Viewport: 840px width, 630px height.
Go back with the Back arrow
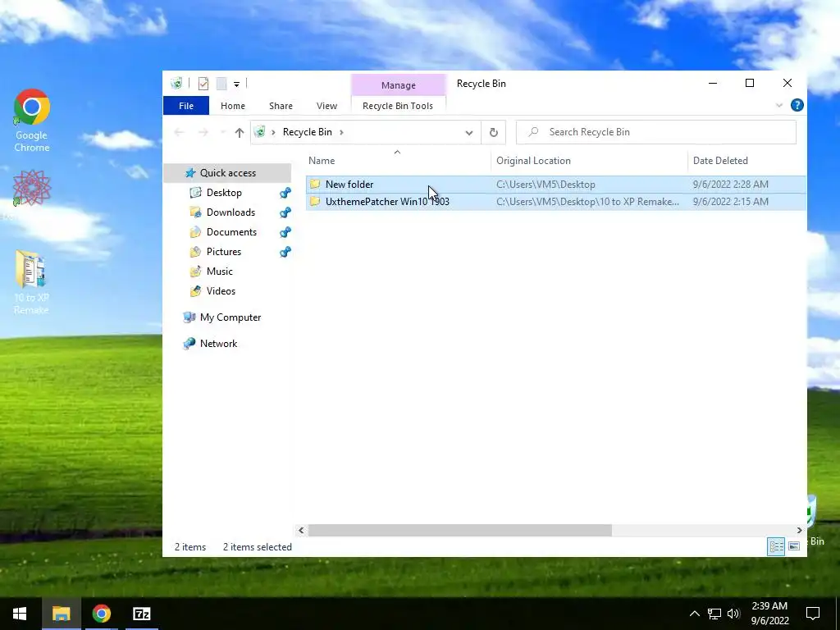[x=180, y=132]
